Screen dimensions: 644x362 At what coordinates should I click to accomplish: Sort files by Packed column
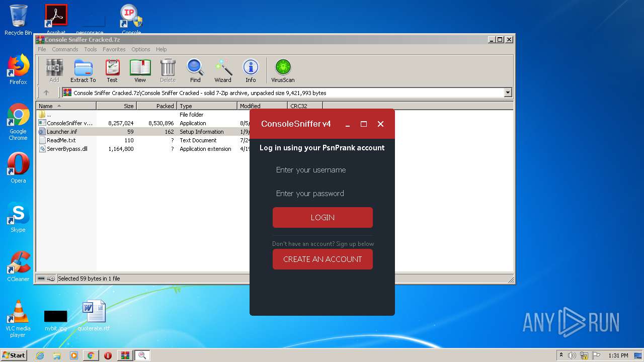coord(156,106)
